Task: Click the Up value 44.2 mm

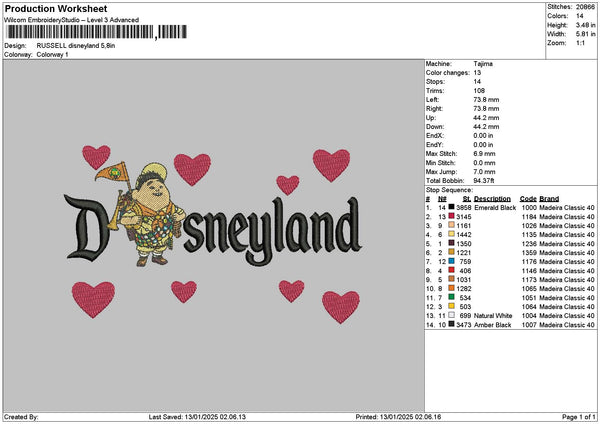Action: (x=486, y=118)
